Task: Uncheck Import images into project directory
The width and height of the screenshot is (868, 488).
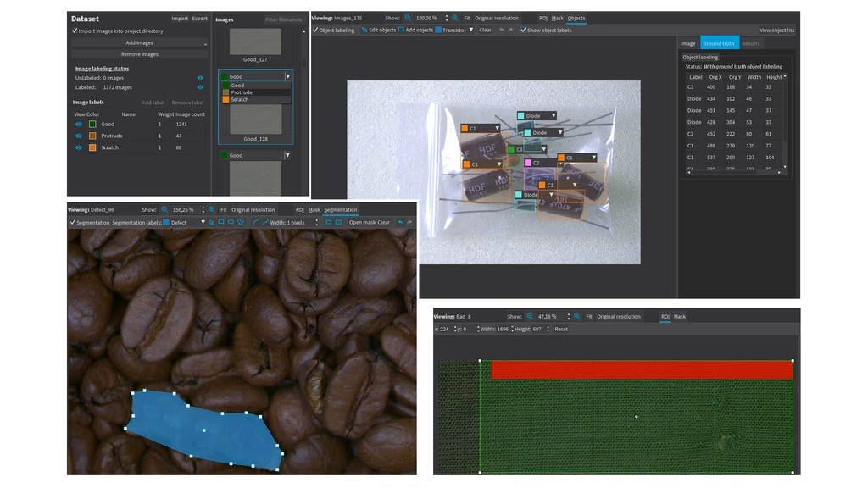Action: [x=75, y=30]
